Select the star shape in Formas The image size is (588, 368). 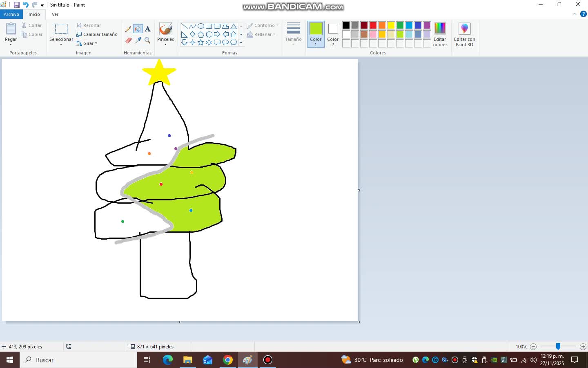201,41
